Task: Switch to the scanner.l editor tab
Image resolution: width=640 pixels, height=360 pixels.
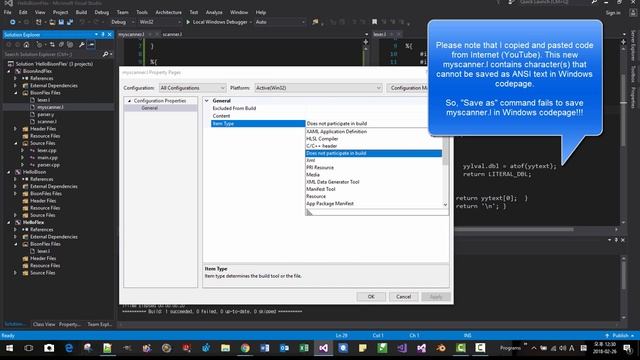Action: tap(172, 34)
